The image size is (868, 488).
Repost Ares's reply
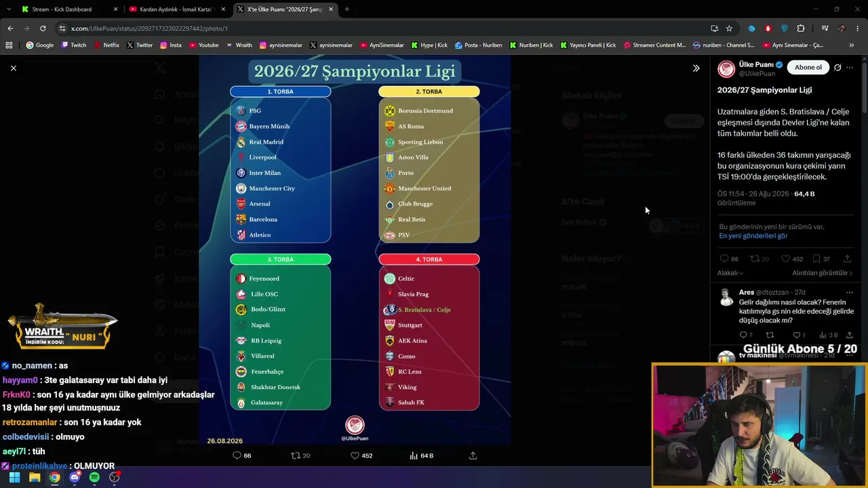tap(770, 335)
